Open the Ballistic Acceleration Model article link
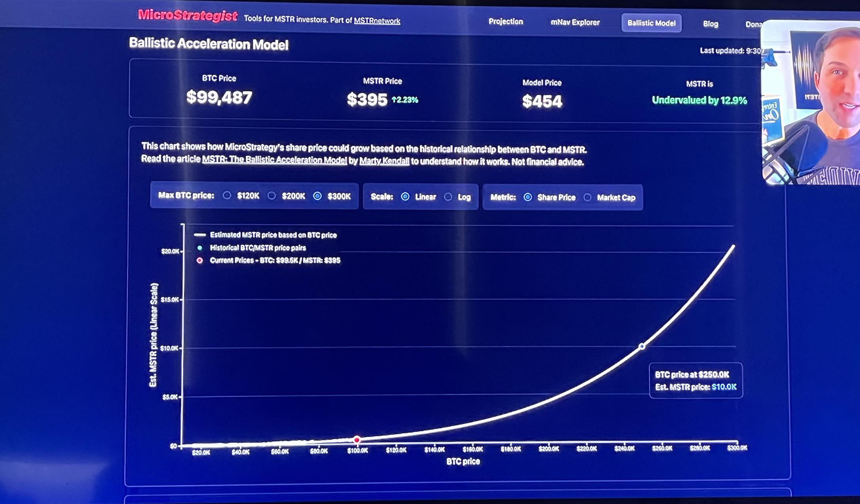860x504 pixels. [x=275, y=160]
